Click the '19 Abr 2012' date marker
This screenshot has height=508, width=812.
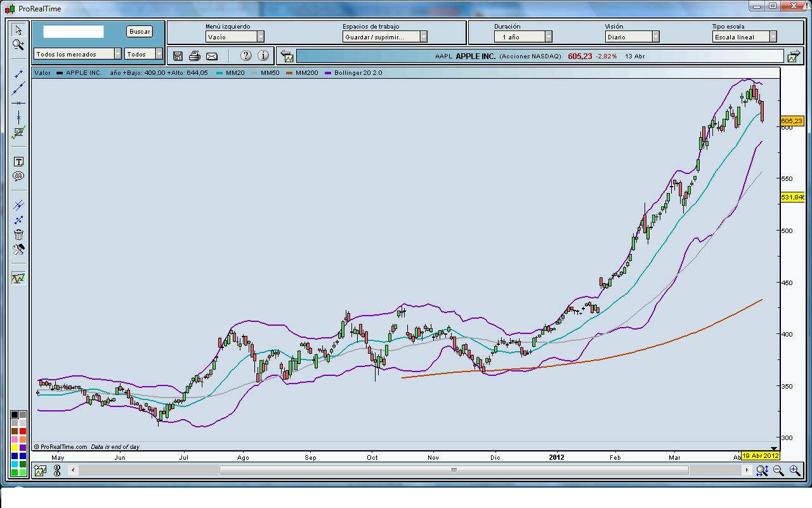click(x=760, y=456)
